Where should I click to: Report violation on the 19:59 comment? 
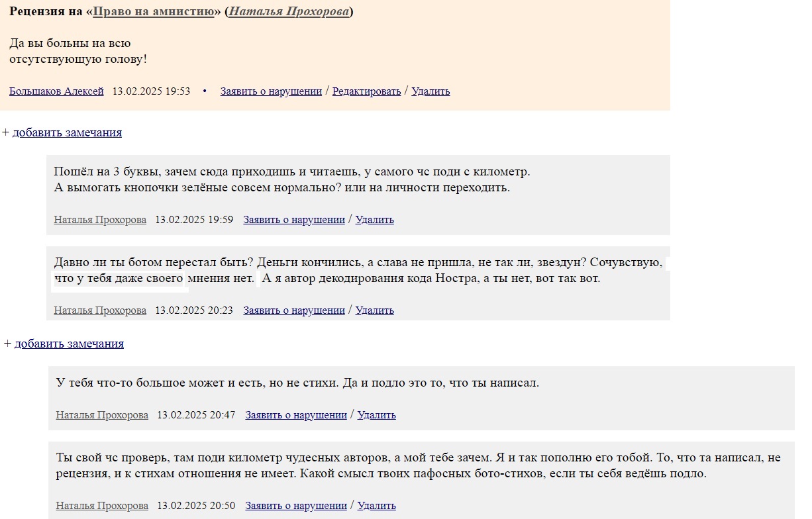pos(294,220)
